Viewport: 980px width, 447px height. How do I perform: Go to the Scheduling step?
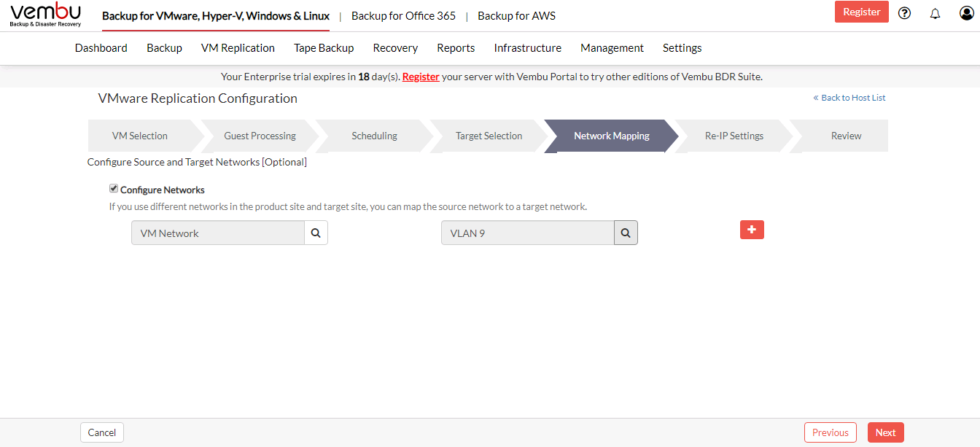pyautogui.click(x=374, y=136)
